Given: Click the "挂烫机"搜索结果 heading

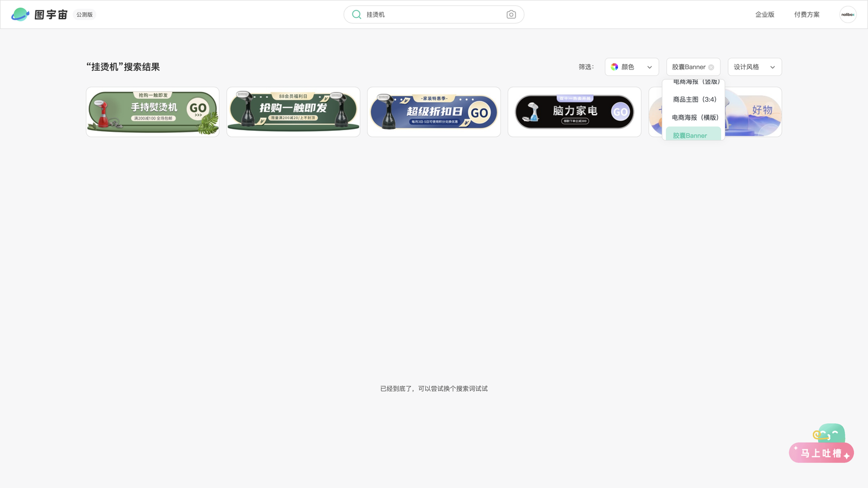Looking at the screenshot, I should (x=123, y=67).
